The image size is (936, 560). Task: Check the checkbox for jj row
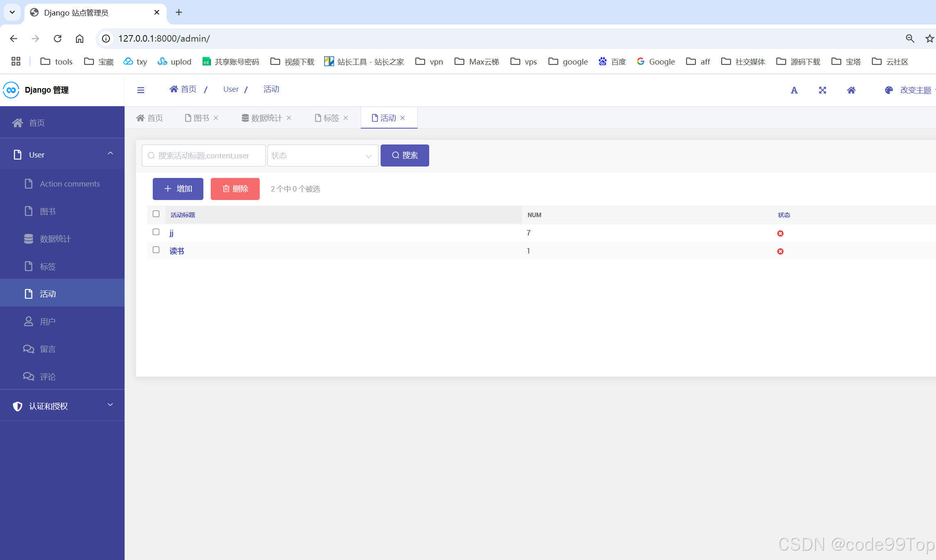[156, 232]
